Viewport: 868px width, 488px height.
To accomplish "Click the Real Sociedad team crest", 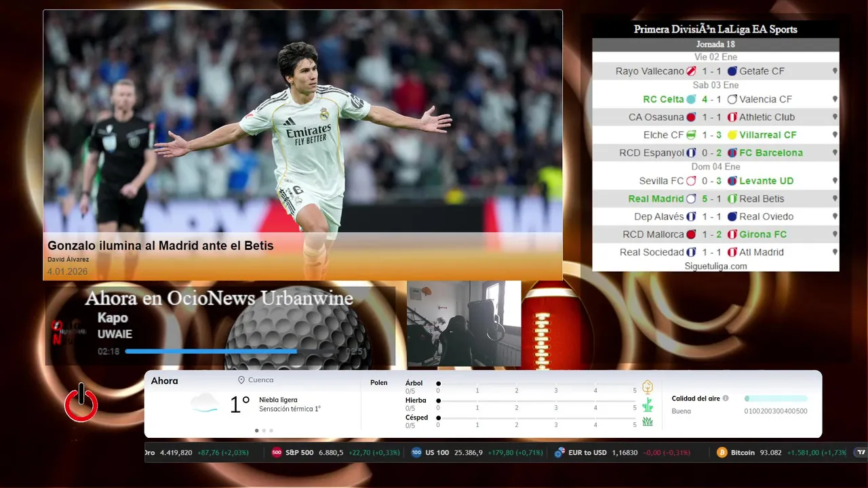I will (x=691, y=252).
